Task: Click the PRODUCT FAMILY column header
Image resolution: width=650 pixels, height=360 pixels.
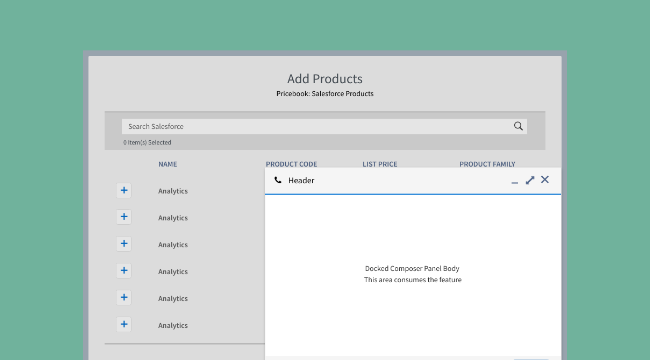Action: pyautogui.click(x=487, y=164)
